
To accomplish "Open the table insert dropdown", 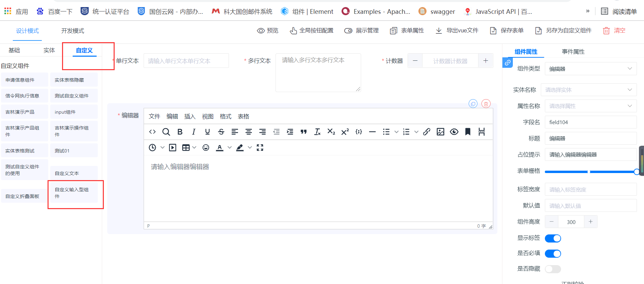I will tap(189, 147).
